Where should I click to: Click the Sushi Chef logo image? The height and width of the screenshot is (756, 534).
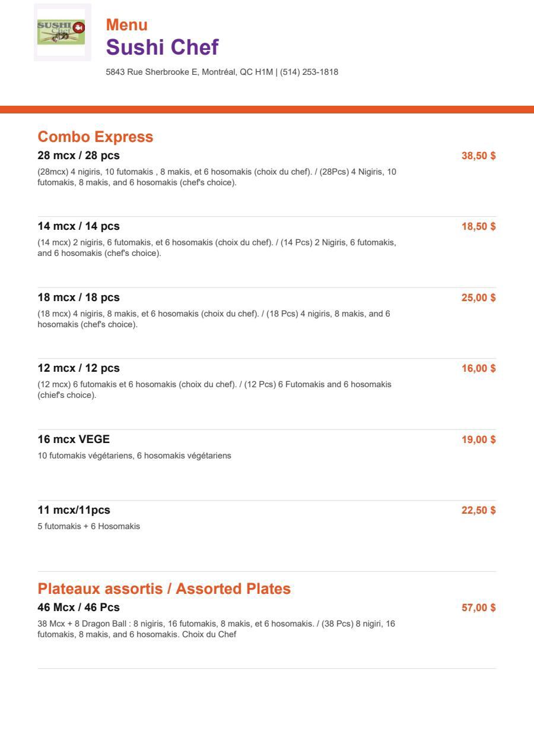point(62,32)
